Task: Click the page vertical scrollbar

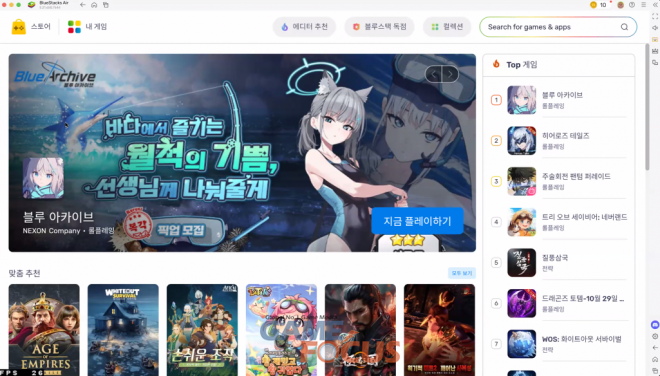Action: pos(647,107)
